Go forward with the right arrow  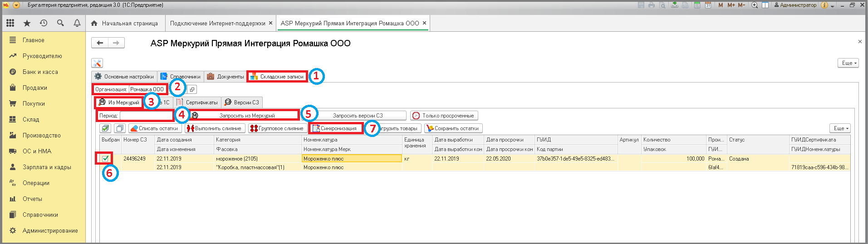coord(116,43)
